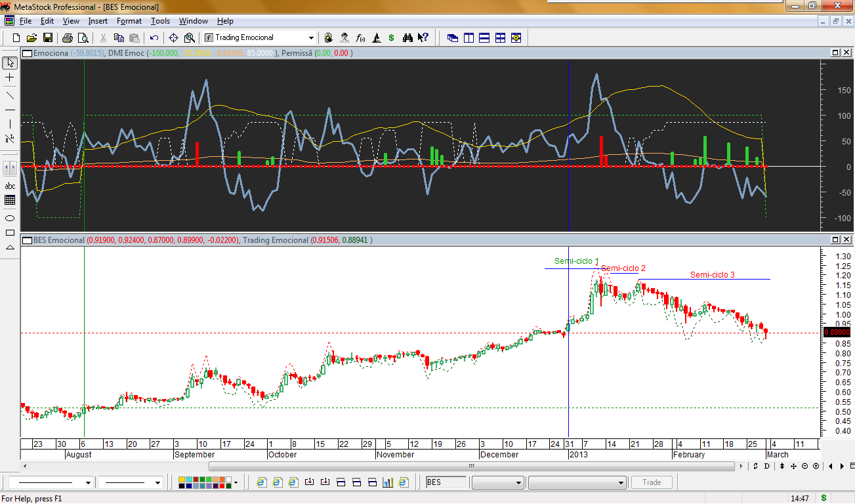Screen dimensions: 855x504
Task: Select the crosshairs plus tool in left toolbar
Action: pos(10,77)
